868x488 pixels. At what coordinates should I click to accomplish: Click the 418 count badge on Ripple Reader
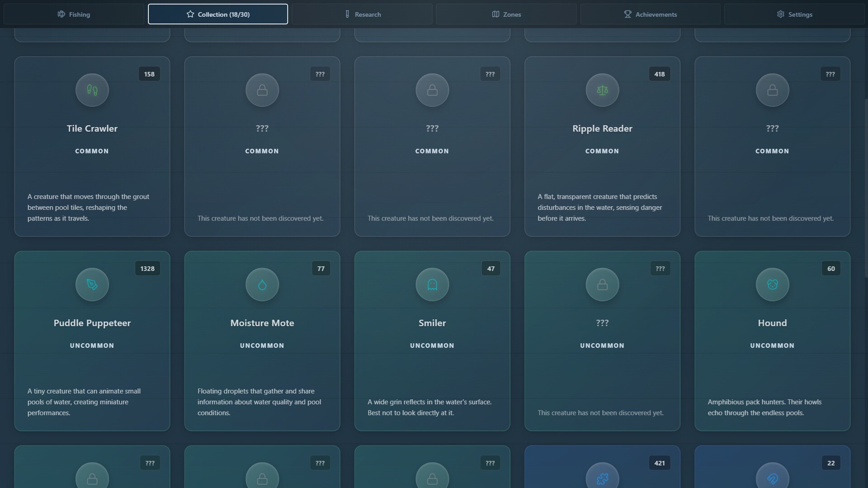659,74
